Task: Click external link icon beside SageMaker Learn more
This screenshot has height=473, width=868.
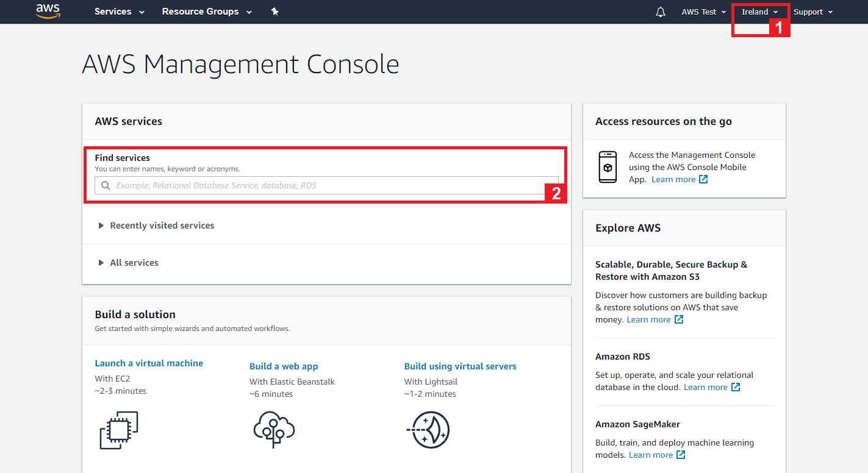Action: click(x=681, y=455)
